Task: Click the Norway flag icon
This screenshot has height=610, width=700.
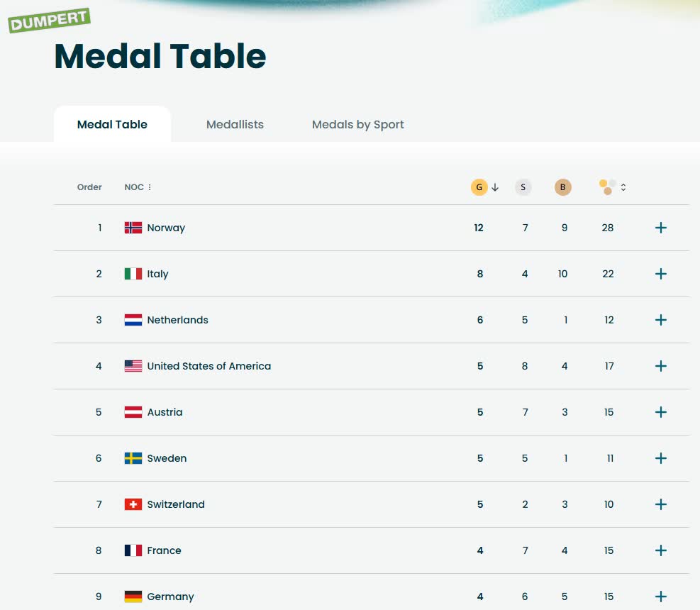Action: click(x=133, y=228)
